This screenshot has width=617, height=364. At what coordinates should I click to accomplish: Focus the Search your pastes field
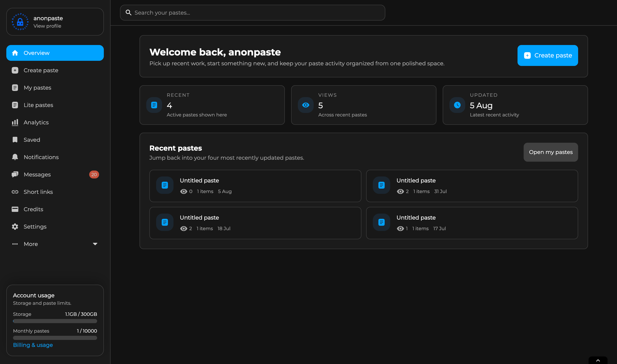[252, 12]
